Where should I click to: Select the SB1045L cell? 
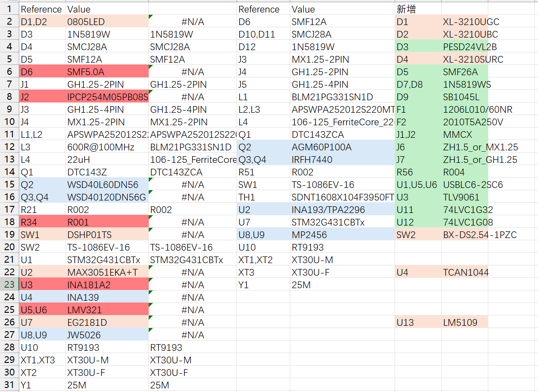coord(465,97)
